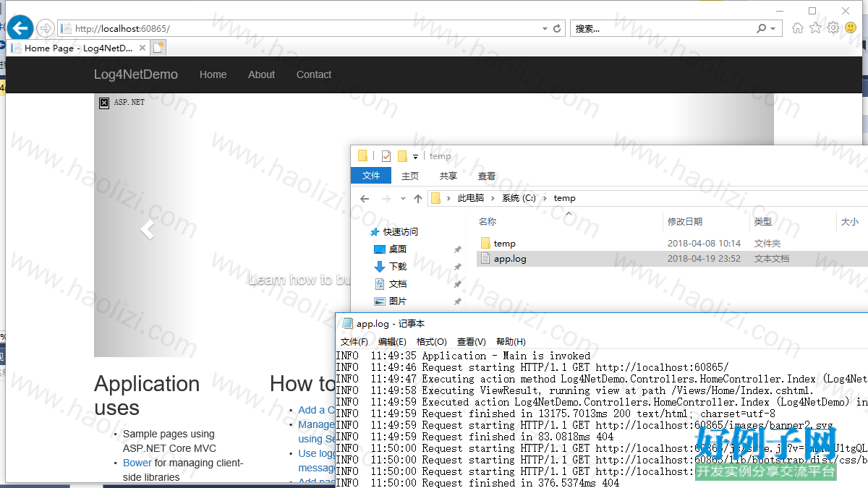This screenshot has height=488, width=868.
Task: Click 系统 (C:) in the Explorer breadcrumb
Action: click(x=519, y=198)
